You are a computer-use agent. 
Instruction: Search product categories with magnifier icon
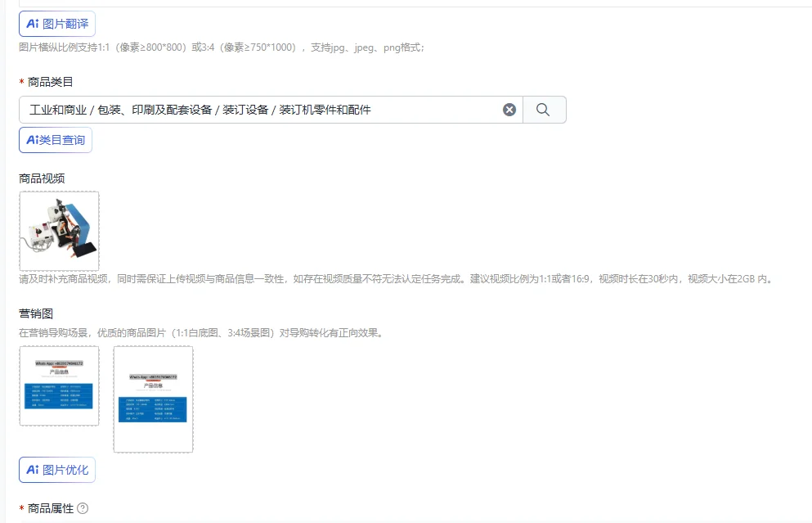[x=543, y=110]
